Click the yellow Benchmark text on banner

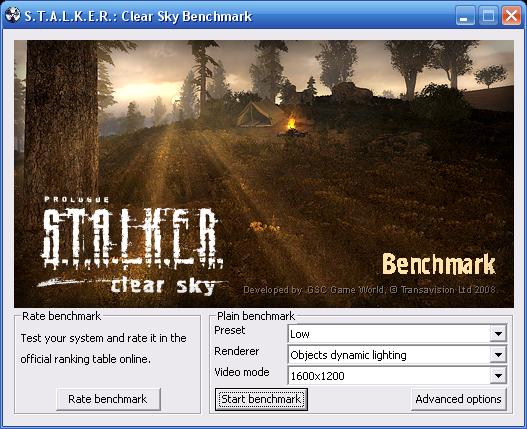click(439, 264)
